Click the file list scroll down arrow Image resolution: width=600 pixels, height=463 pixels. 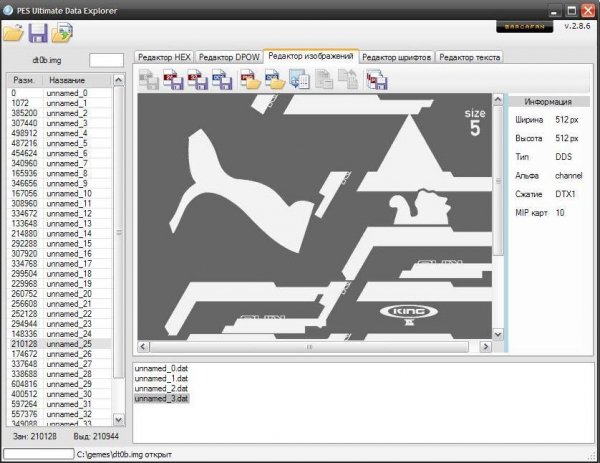coord(119,419)
